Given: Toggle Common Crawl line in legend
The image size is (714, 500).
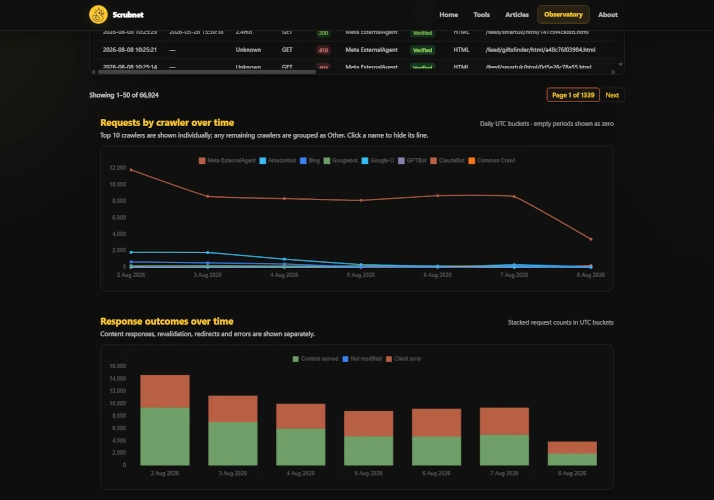Looking at the screenshot, I should tap(492, 160).
